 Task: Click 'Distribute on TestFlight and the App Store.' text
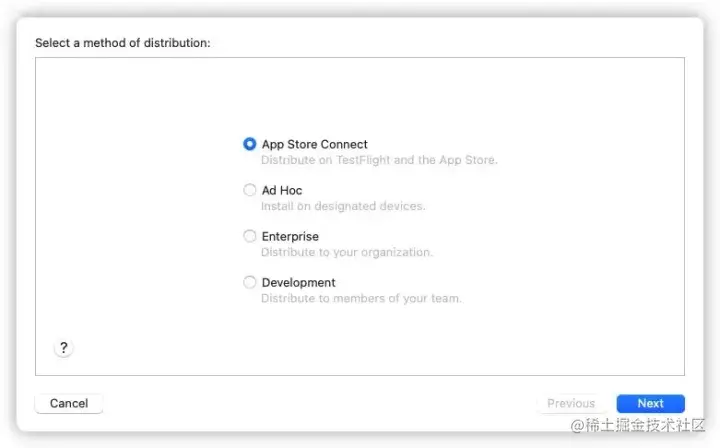pyautogui.click(x=379, y=160)
